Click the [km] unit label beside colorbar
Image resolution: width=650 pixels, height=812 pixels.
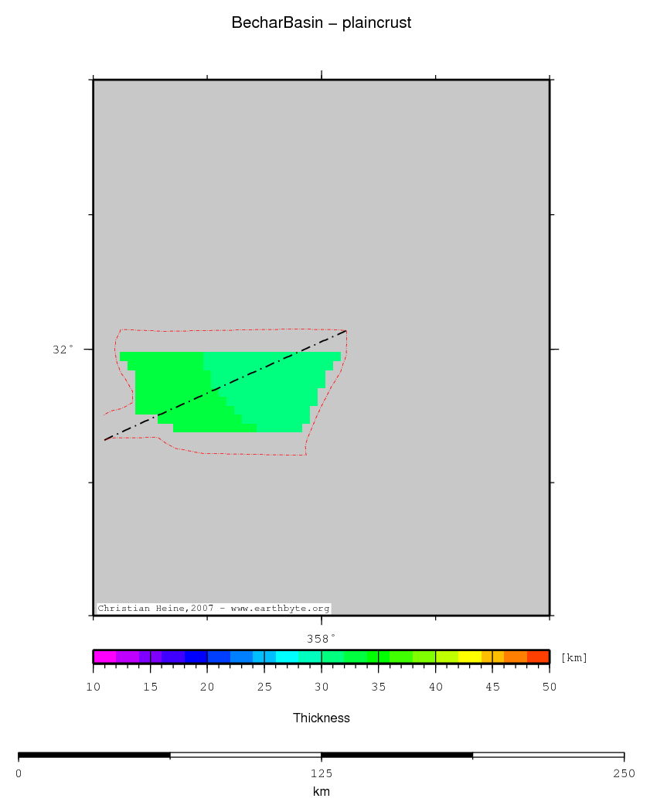(574, 658)
